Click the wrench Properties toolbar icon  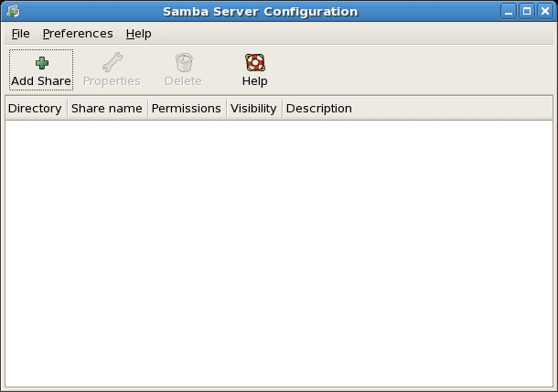click(x=113, y=62)
